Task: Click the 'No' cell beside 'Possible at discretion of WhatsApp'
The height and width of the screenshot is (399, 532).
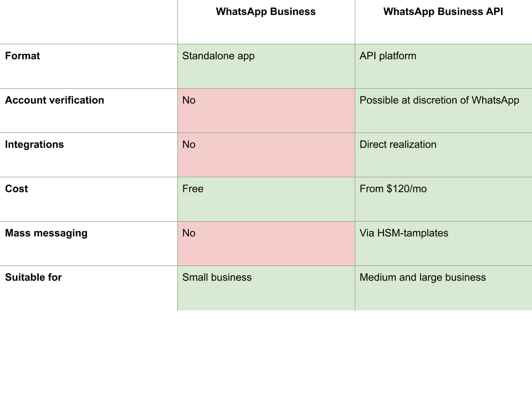Action: 266,110
